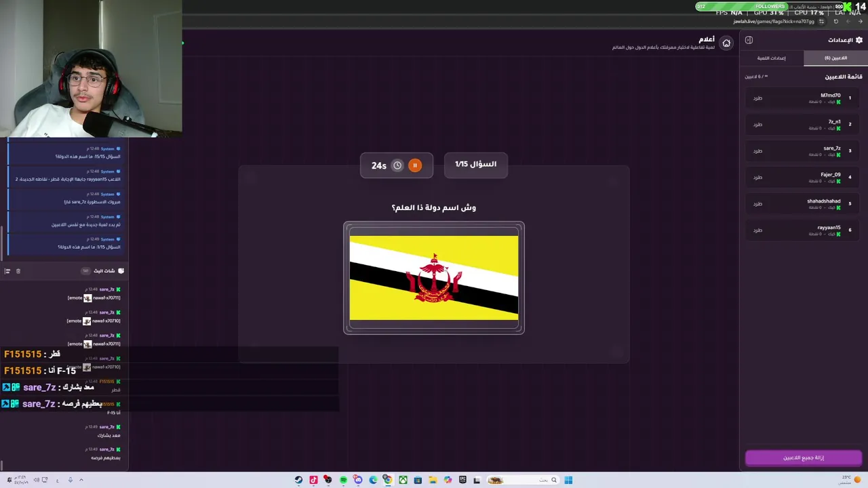
Task: Switch to the اللاعبين (6) tab
Action: pos(835,58)
